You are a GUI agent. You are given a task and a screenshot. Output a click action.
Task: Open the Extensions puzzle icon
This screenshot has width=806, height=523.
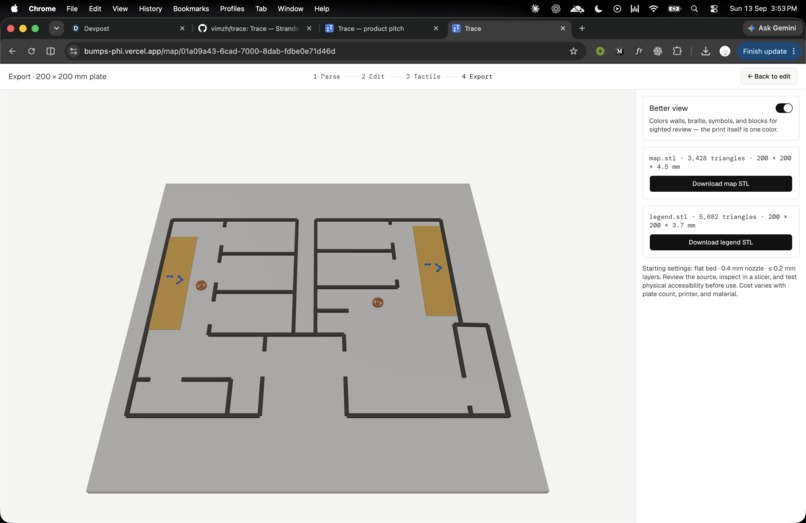[677, 51]
